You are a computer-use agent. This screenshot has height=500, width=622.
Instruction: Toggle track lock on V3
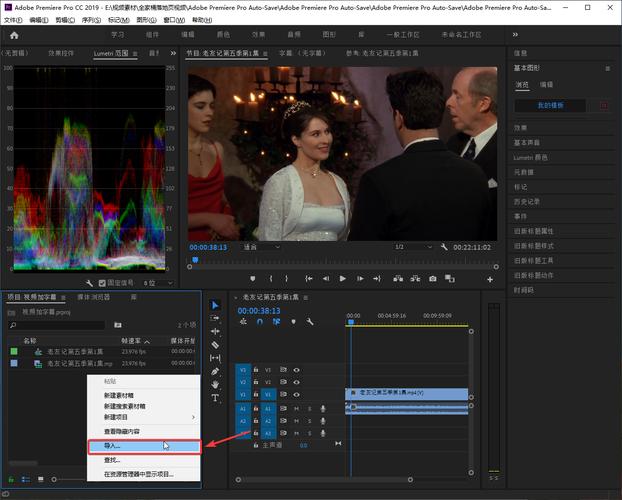[x=256, y=369]
